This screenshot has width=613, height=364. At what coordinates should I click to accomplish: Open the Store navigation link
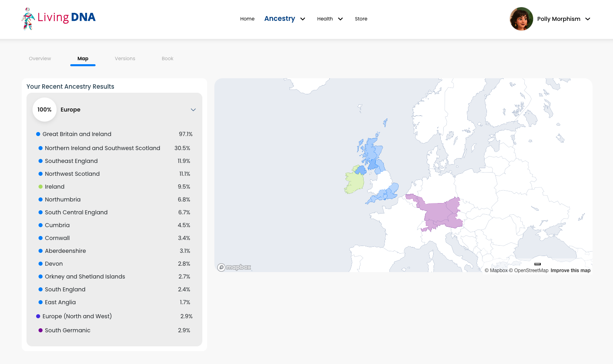(361, 19)
